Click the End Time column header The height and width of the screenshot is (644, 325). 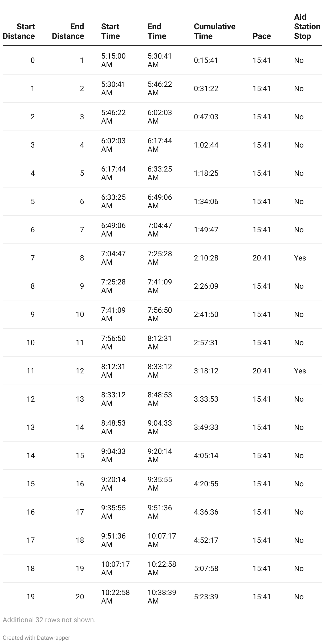pyautogui.click(x=157, y=31)
